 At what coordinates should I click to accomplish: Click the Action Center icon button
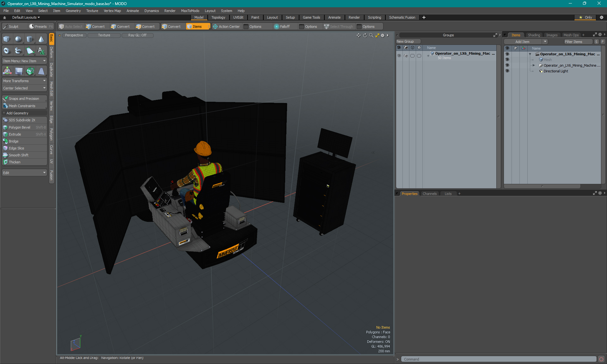pyautogui.click(x=226, y=27)
